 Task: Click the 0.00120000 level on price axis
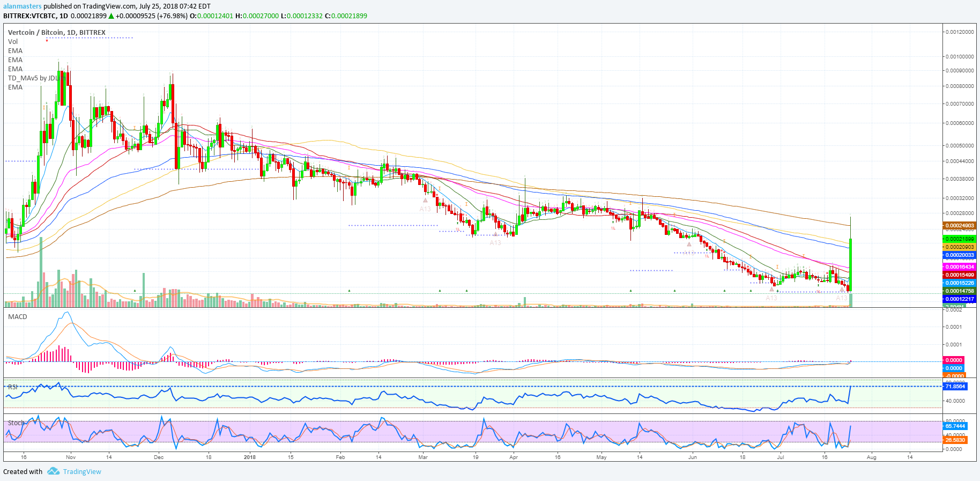pos(960,32)
